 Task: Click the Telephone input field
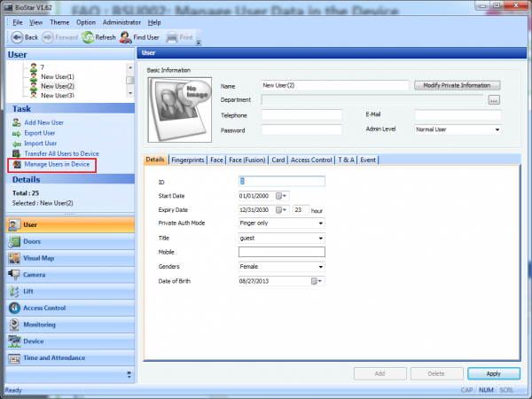click(x=301, y=115)
